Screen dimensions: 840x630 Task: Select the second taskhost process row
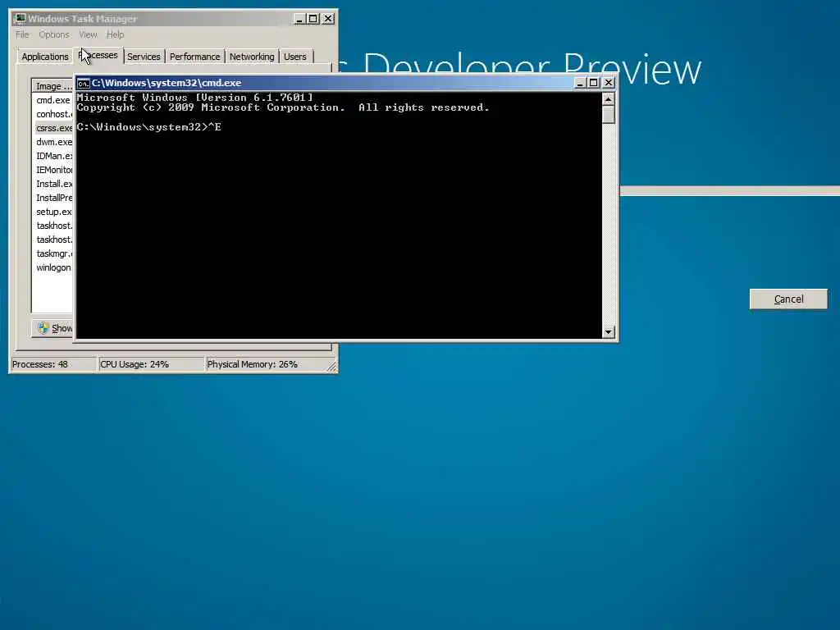point(53,240)
